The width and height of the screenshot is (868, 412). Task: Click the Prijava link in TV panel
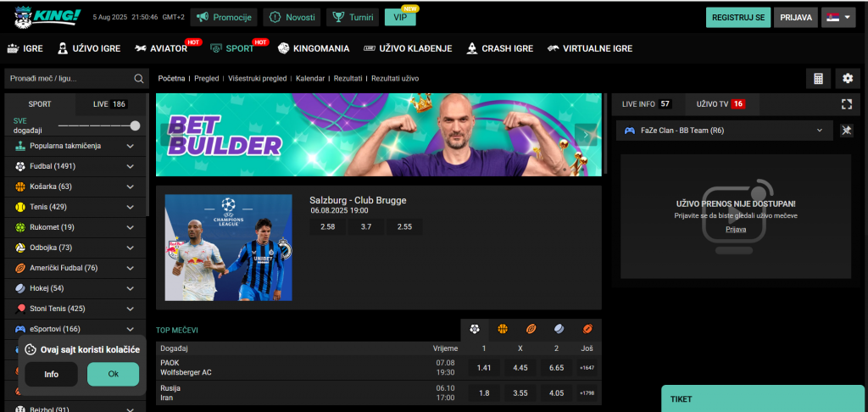click(x=736, y=229)
